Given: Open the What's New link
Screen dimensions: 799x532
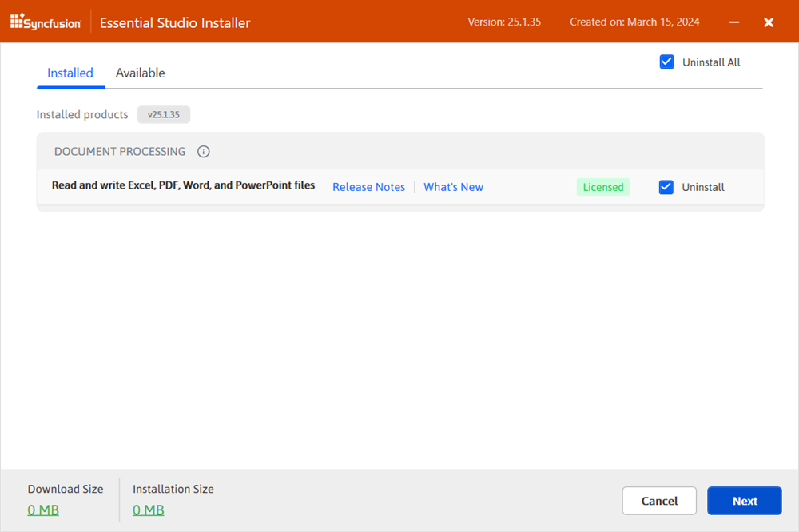Looking at the screenshot, I should coord(453,186).
